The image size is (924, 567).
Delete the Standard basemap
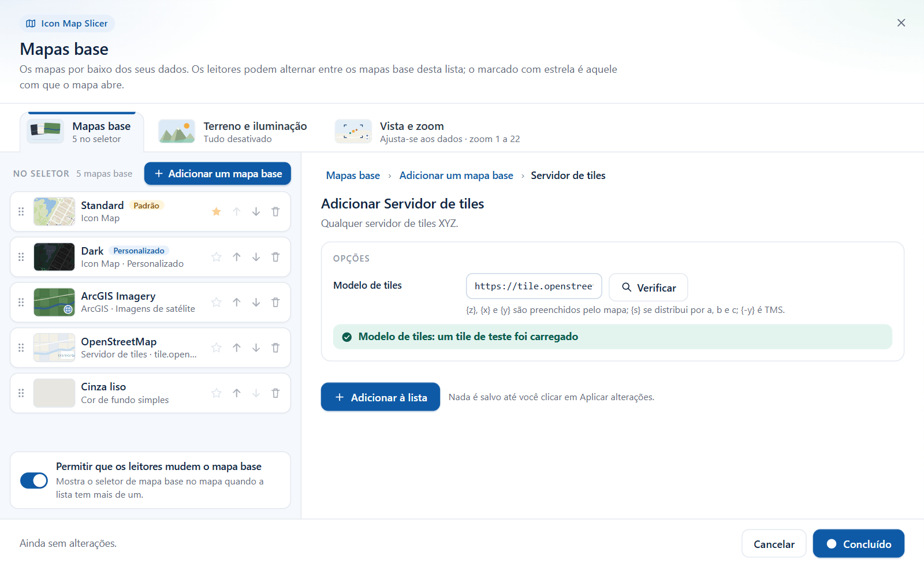pos(275,211)
